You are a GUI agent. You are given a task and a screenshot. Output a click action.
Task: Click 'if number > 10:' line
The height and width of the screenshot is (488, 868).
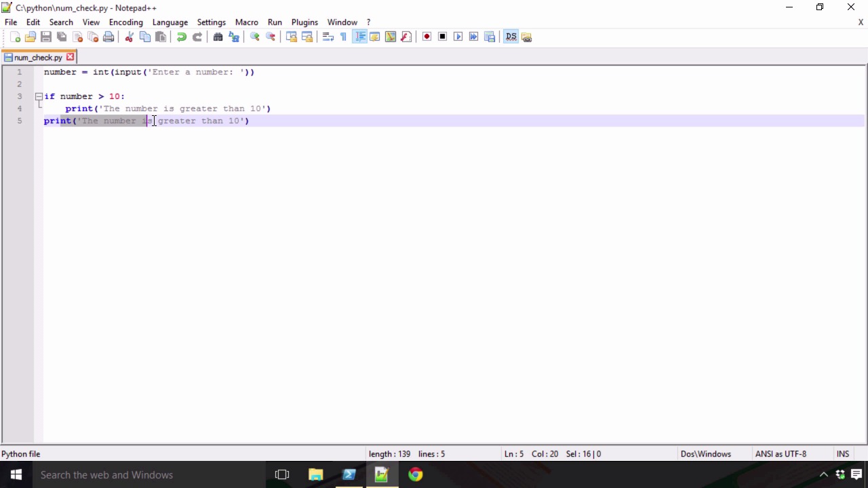point(84,96)
